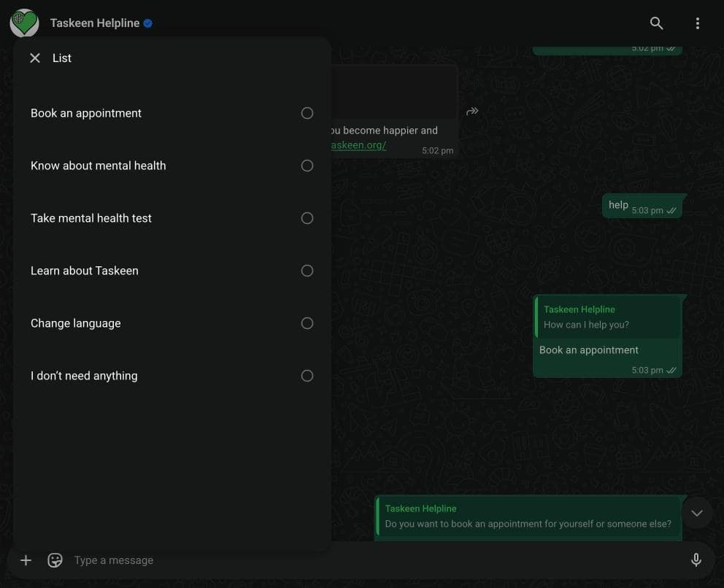The width and height of the screenshot is (724, 588).
Task: Click the sent 'Book an appointment' reply text
Action: tap(589, 350)
